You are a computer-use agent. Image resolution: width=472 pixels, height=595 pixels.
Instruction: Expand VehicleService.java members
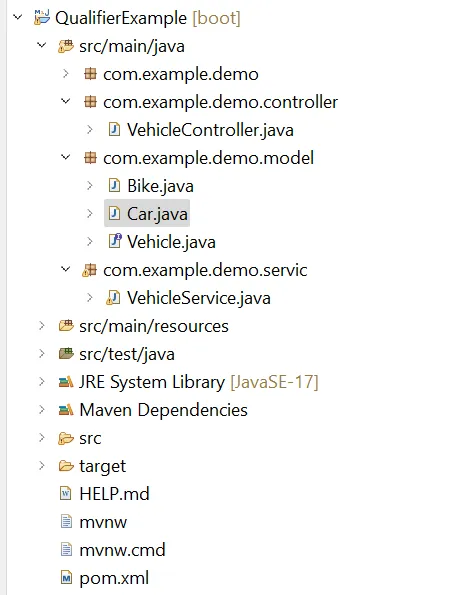90,297
